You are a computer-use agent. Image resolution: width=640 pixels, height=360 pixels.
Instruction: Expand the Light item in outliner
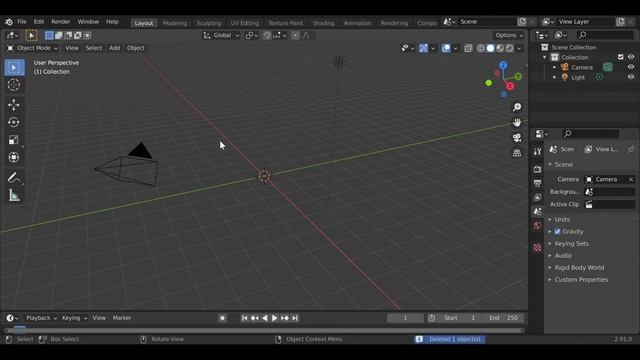pyautogui.click(x=554, y=77)
